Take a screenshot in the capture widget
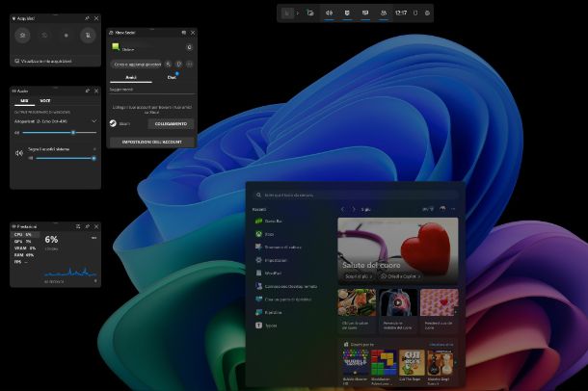The image size is (588, 391). pos(22,36)
